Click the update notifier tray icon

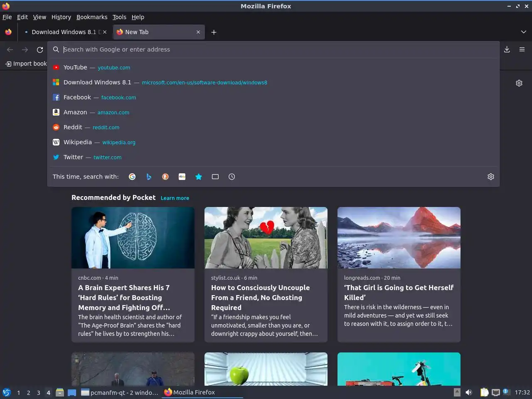click(x=506, y=392)
